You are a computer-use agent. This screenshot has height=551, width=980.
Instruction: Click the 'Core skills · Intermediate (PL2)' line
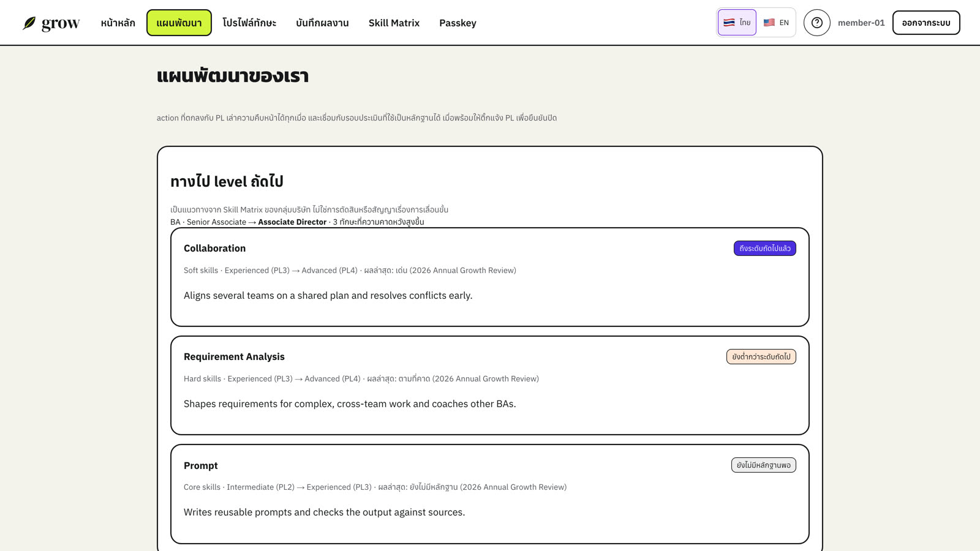(x=375, y=487)
